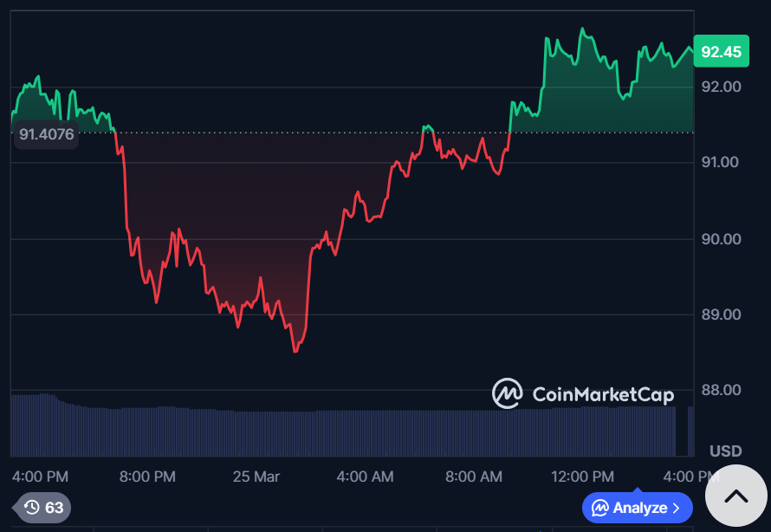
Task: Select the green 92.45 current price tag
Action: (x=721, y=52)
